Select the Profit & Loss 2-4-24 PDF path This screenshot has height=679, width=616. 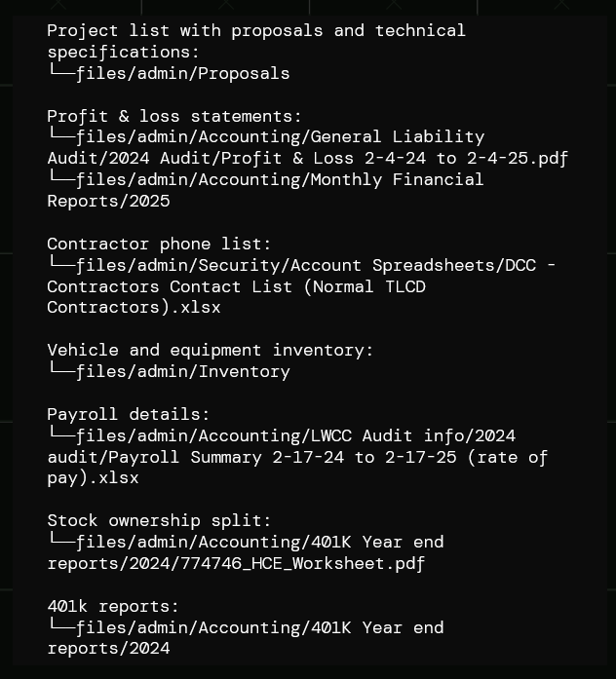[307, 148]
